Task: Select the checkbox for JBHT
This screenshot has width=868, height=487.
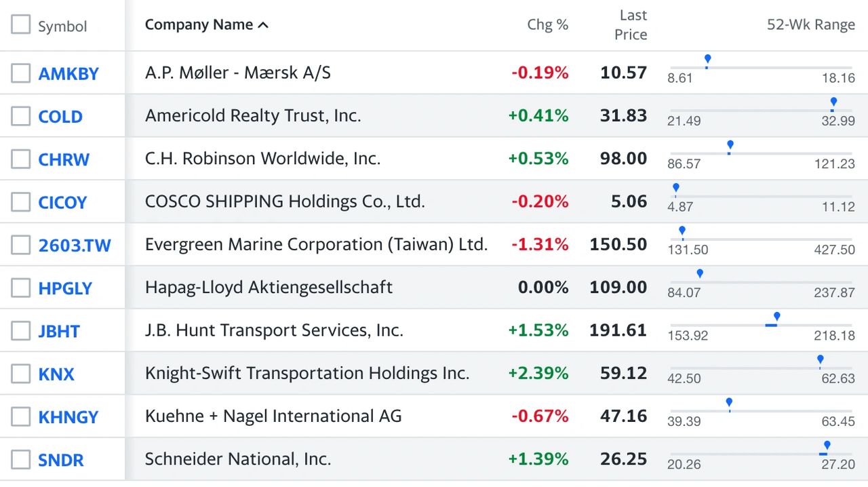Action: [21, 331]
